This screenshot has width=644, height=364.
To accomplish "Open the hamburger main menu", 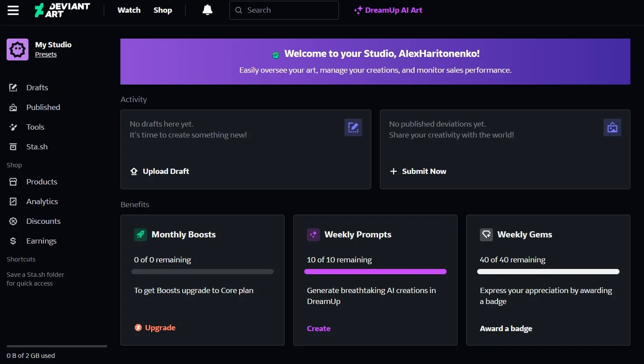I will (13, 10).
